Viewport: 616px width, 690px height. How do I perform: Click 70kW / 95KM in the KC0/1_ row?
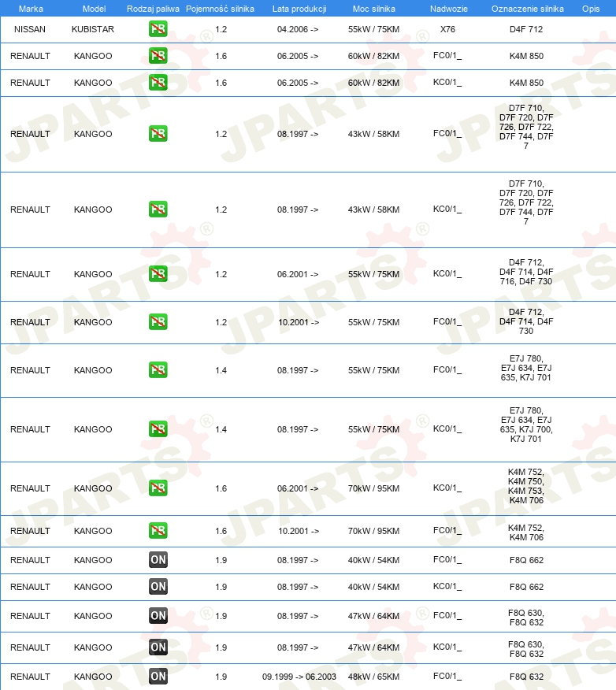(x=373, y=488)
